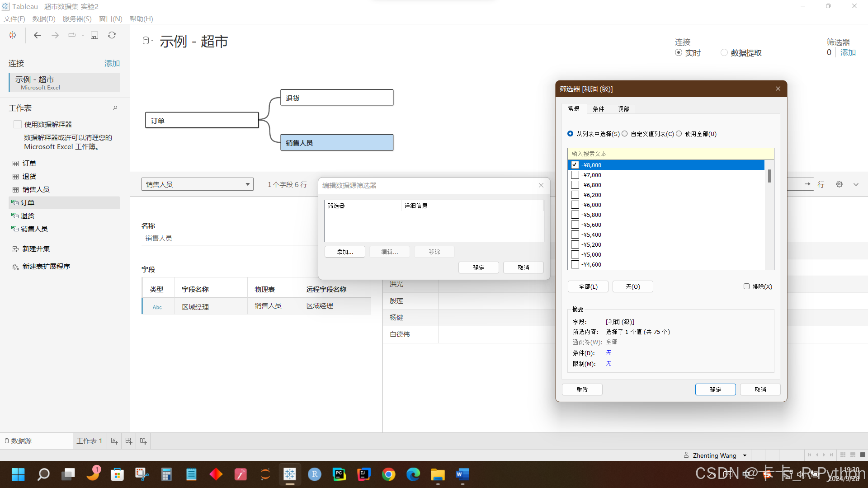Open the search icon beside 工作表
868x488 pixels.
point(115,108)
